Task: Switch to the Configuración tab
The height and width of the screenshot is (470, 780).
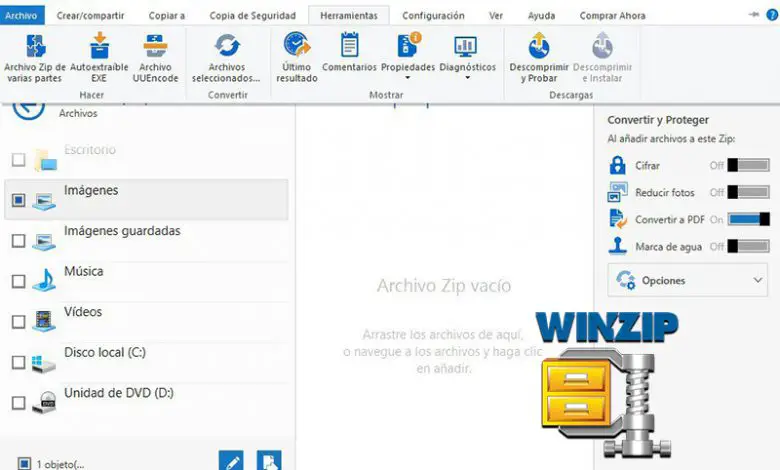Action: pos(433,15)
